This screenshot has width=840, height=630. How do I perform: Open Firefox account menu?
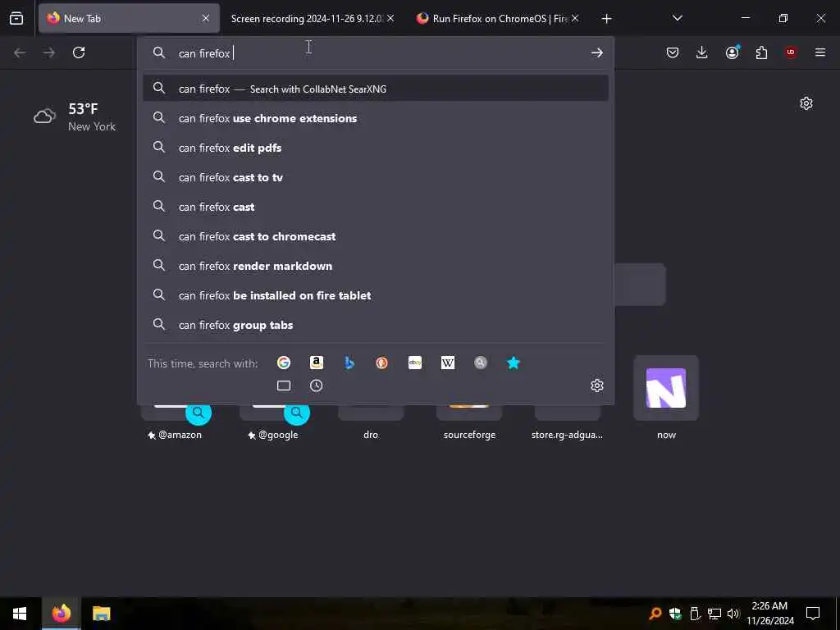pyautogui.click(x=732, y=52)
